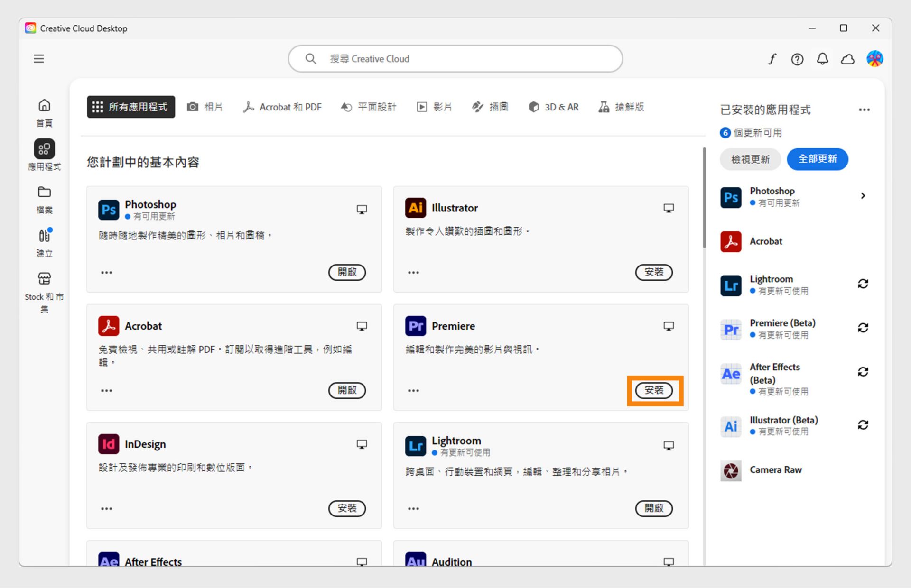The width and height of the screenshot is (911, 588).
Task: Click the 全部更新 button
Action: tap(818, 159)
